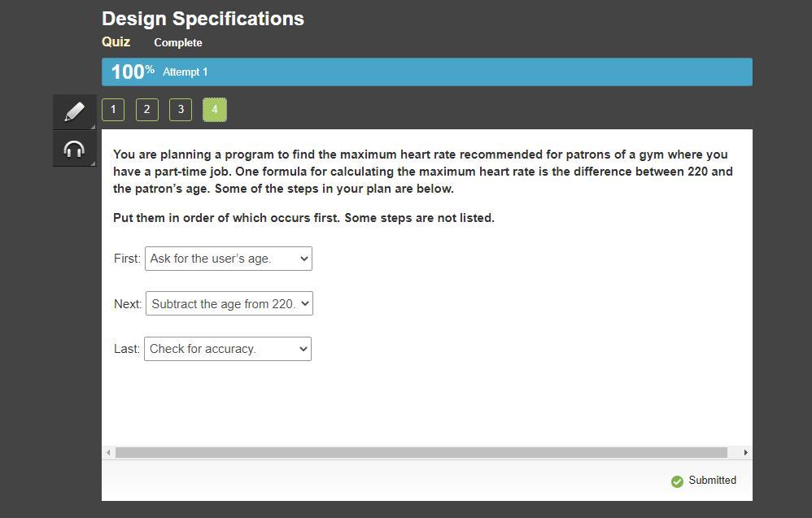The width and height of the screenshot is (812, 518).
Task: Open the First step dropdown
Action: 229,259
